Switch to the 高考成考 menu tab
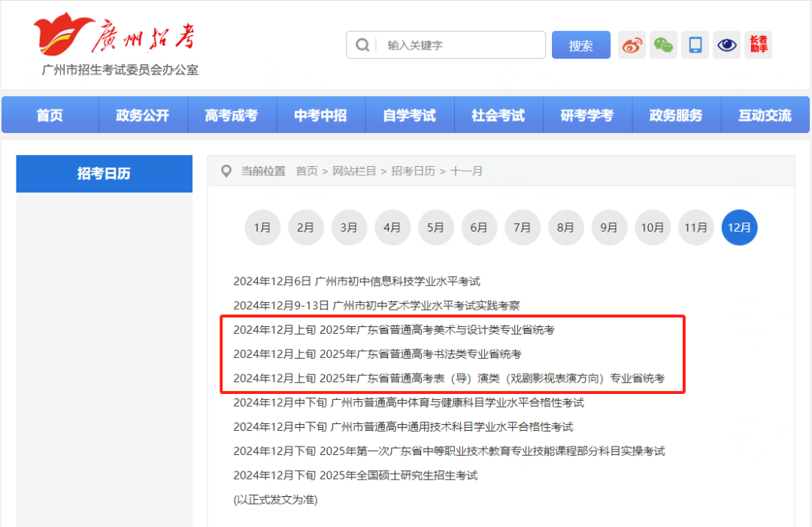The image size is (812, 527). pyautogui.click(x=232, y=114)
